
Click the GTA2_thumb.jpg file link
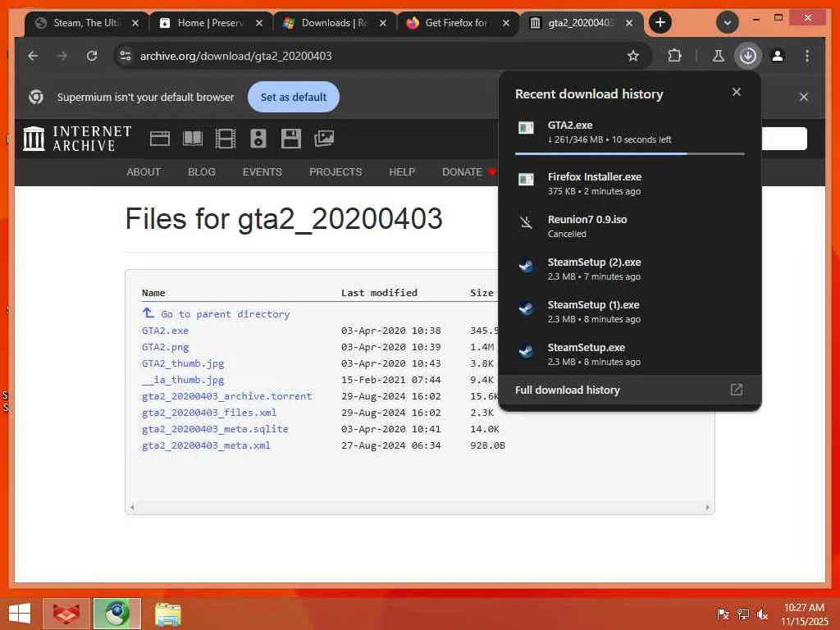183,363
